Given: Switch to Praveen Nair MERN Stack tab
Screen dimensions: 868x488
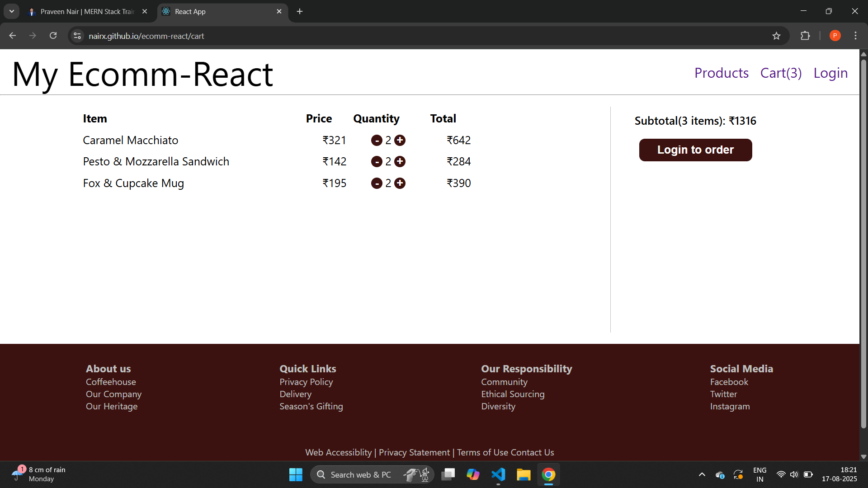Looking at the screenshot, I should click(87, 12).
